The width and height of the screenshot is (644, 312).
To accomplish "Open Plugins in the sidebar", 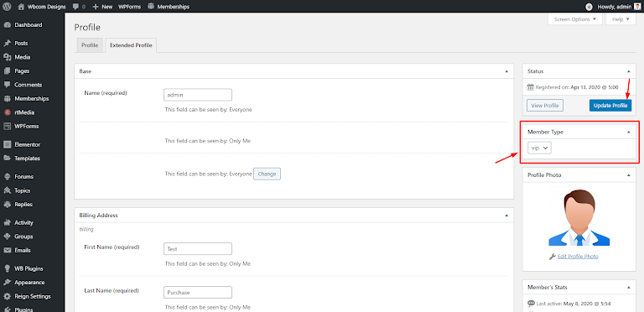I will [23, 309].
